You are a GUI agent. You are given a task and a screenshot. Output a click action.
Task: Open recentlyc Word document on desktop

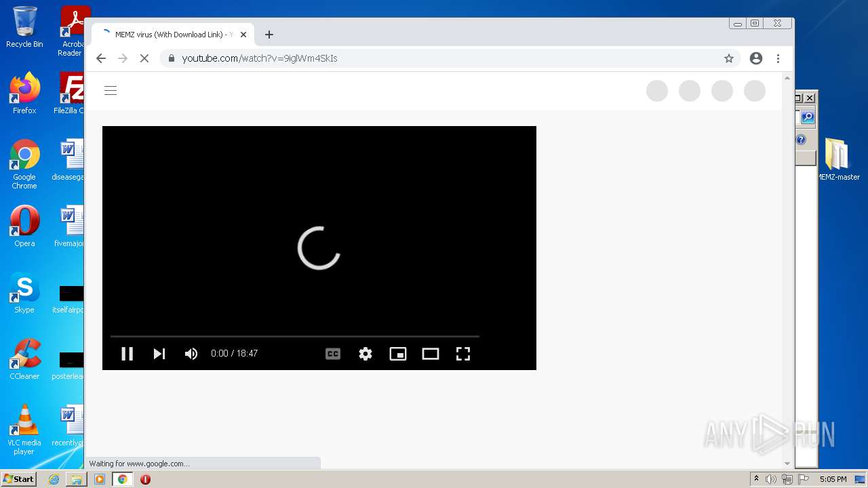click(x=68, y=426)
